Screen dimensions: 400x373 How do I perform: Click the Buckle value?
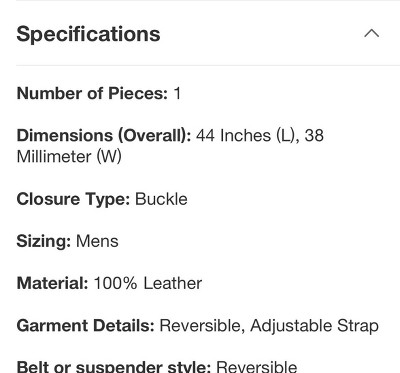point(161,199)
